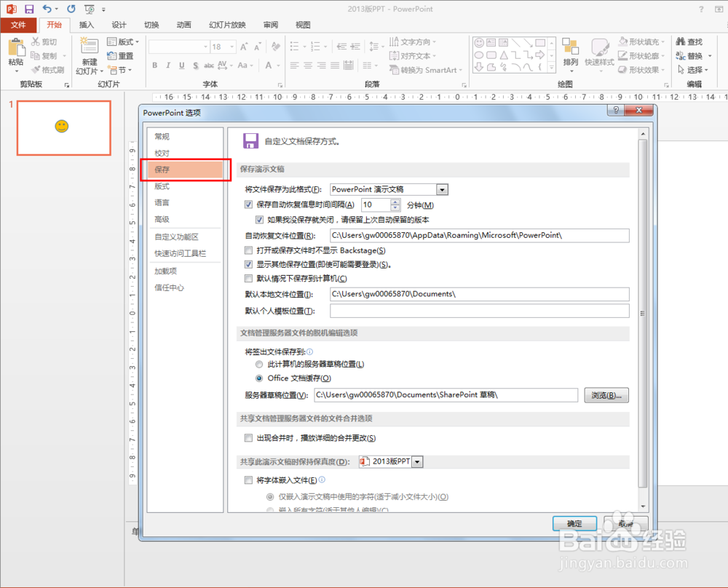Enable save to computer by default checkbox
Image resolution: width=728 pixels, height=588 pixels.
[248, 279]
